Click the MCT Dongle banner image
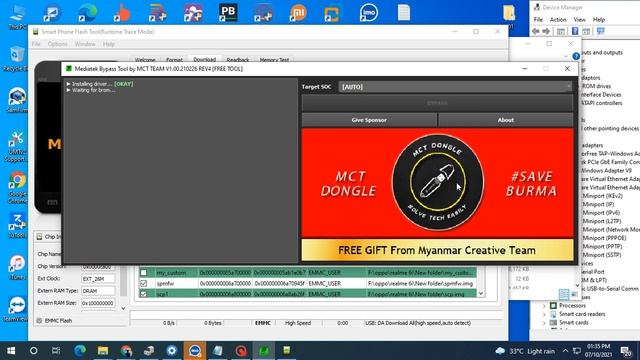Viewport: 640px width, 360px height. (437, 182)
